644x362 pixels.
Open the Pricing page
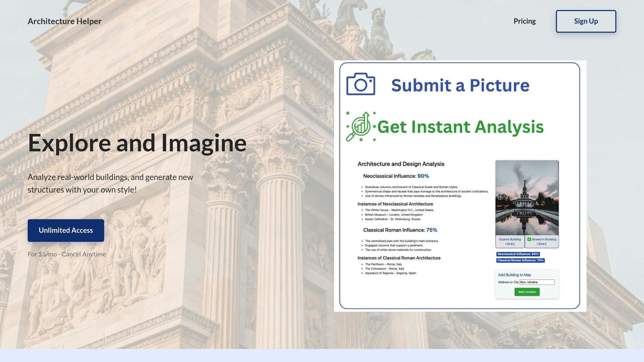pyautogui.click(x=525, y=21)
